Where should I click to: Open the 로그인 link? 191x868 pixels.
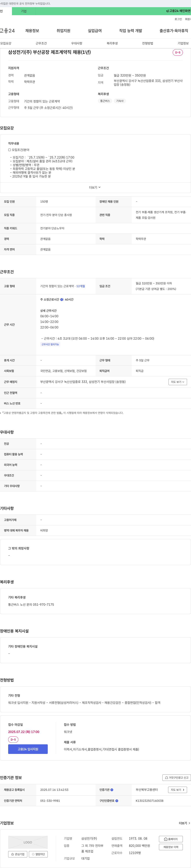(178, 19)
